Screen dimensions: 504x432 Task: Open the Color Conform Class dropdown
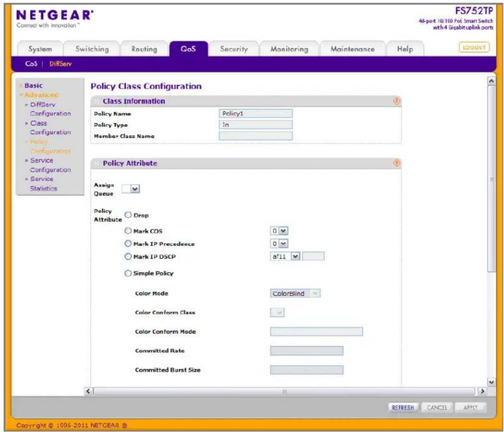(x=277, y=312)
